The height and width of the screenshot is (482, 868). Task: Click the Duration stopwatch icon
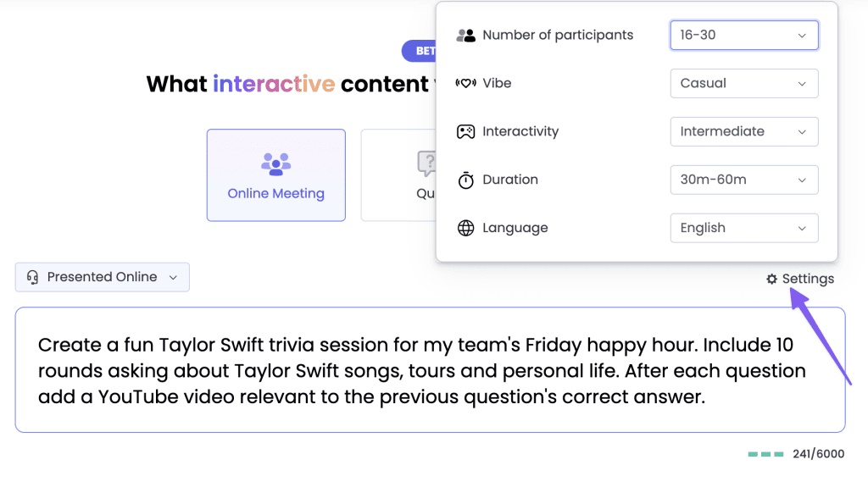(x=465, y=180)
